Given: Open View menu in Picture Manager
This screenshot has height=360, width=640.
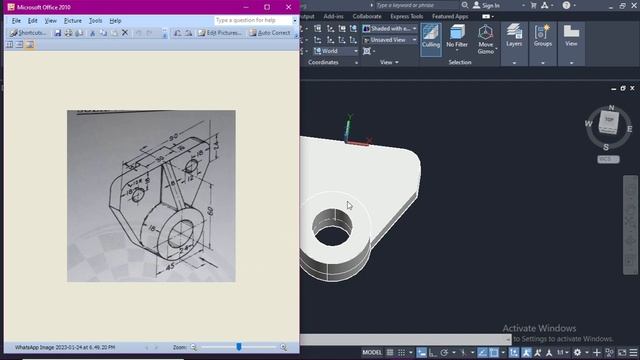Looking at the screenshot, I should tap(51, 20).
